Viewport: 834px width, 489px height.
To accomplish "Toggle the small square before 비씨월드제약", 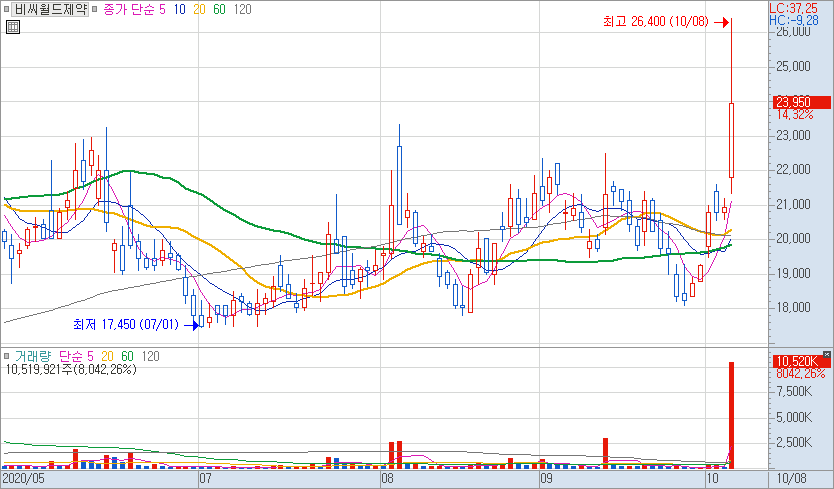I will point(6,9).
